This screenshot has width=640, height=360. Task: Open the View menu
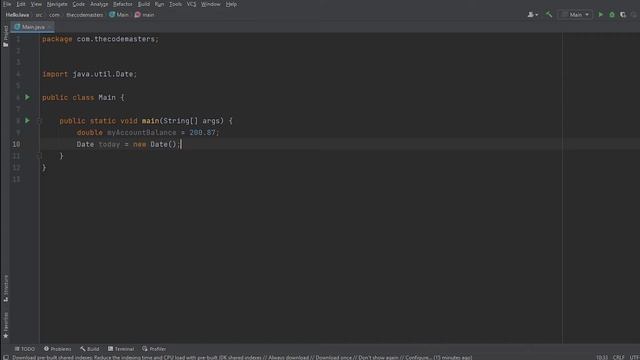coord(36,4)
